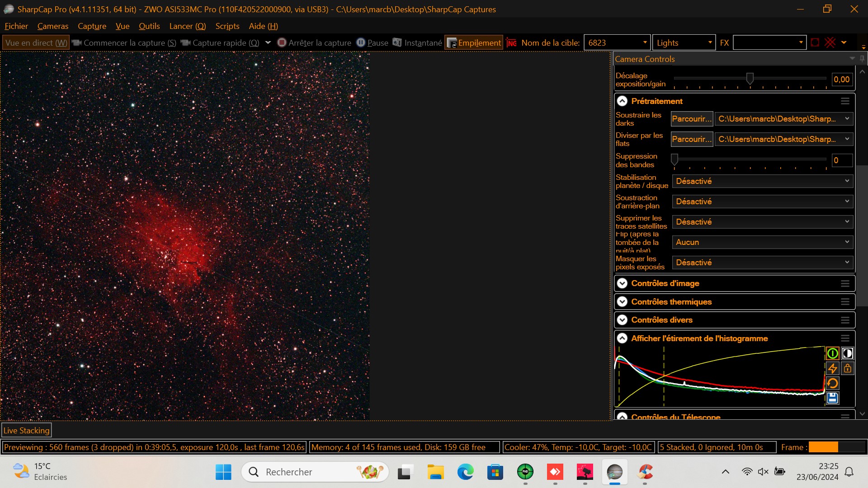
Task: Open the Stabilisation planète / disque dropdown
Action: coord(763,181)
